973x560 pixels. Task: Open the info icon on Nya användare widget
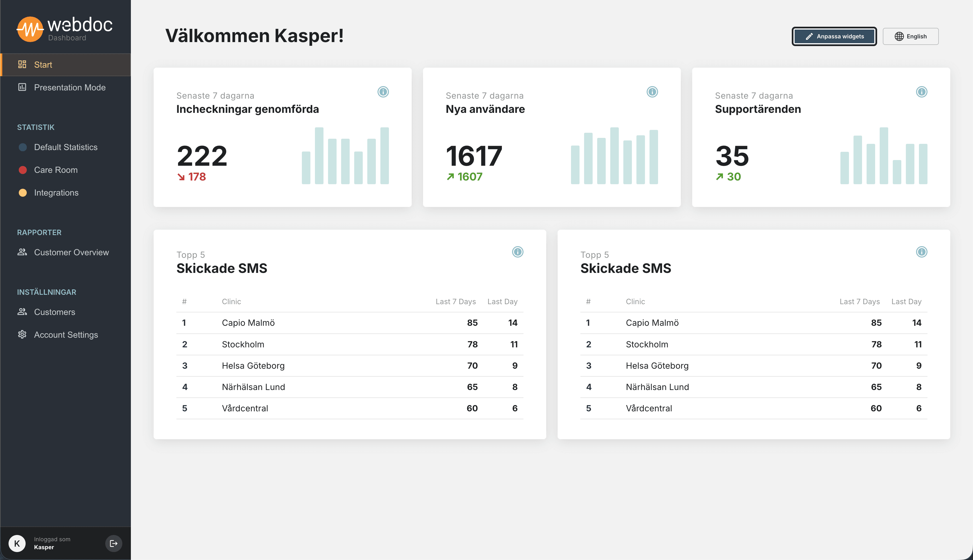coord(652,92)
